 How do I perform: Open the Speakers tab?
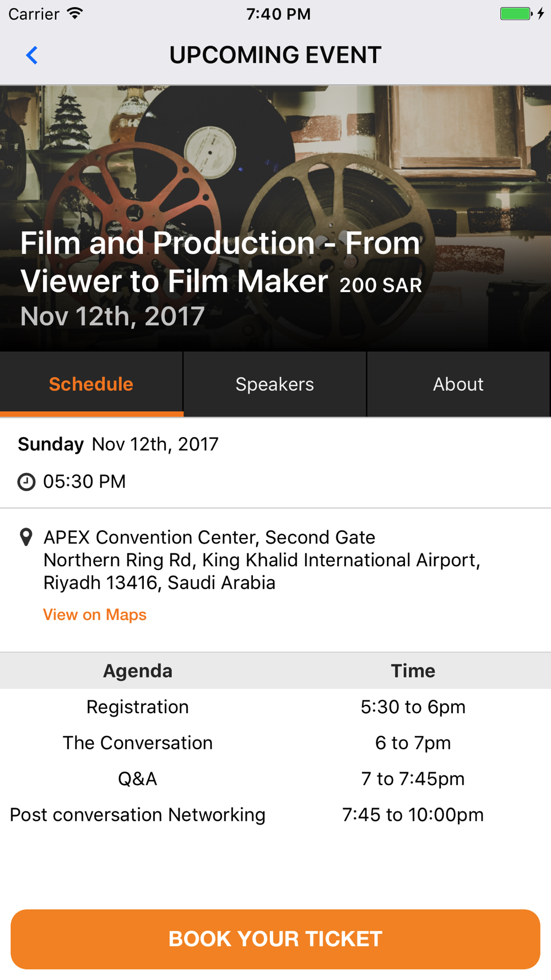point(275,384)
